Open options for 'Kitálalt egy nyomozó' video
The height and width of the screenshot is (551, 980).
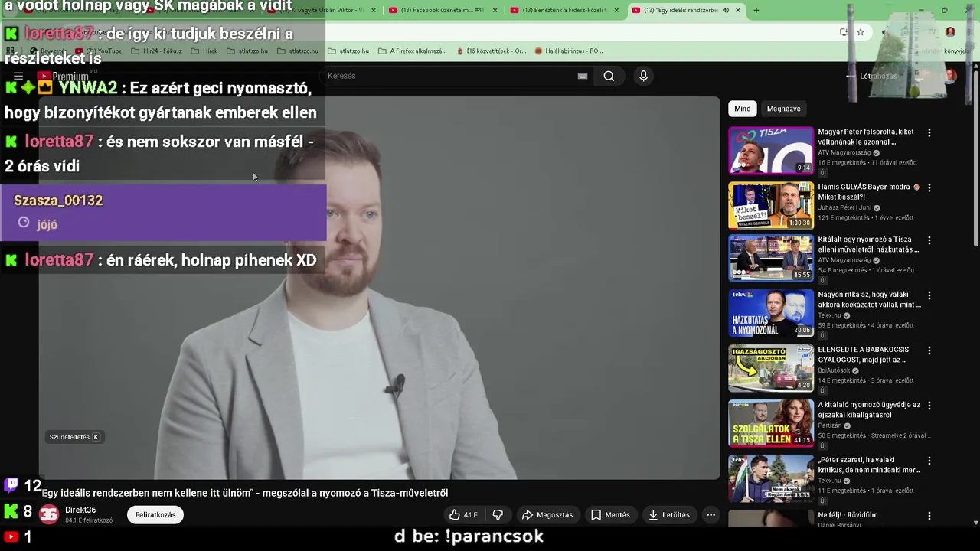tap(929, 240)
